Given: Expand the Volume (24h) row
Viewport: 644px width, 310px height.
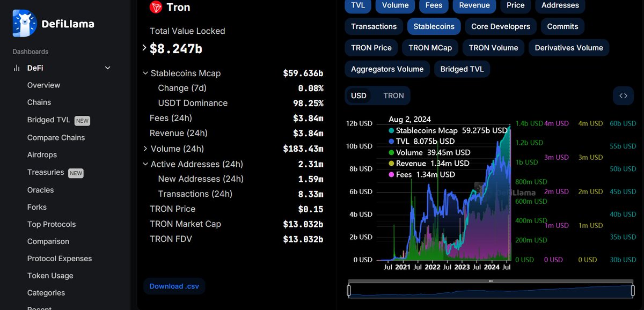Looking at the screenshot, I should point(145,149).
